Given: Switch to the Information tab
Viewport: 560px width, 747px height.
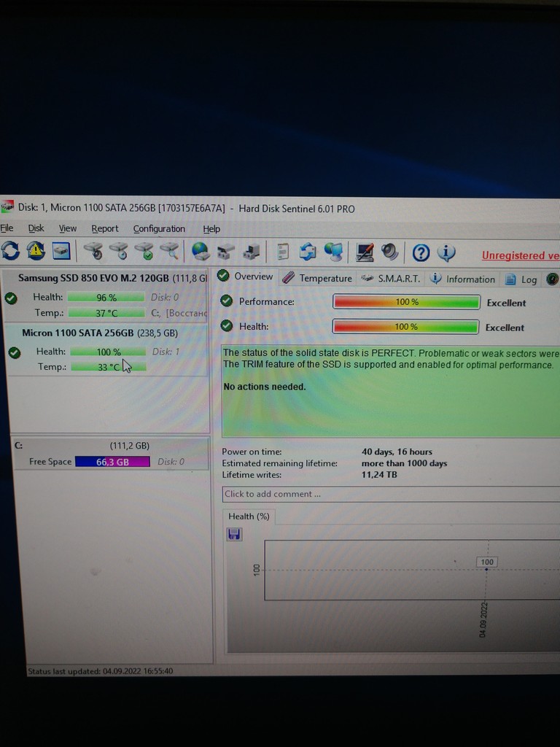Looking at the screenshot, I should coord(463,279).
